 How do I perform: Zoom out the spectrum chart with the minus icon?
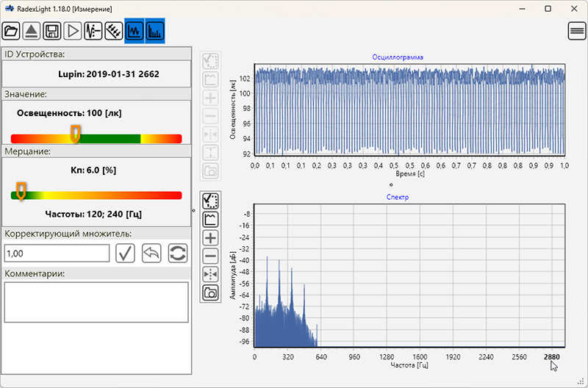(x=210, y=256)
